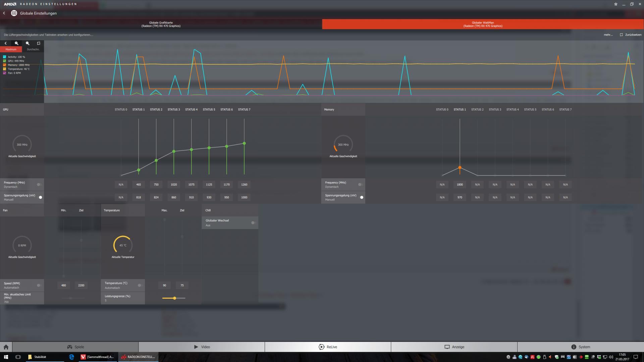644x362 pixels.
Task: Open the Action Center notification icon
Action: point(636,357)
